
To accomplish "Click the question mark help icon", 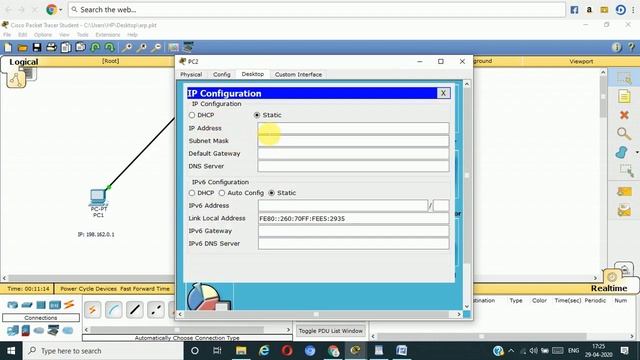I will tap(631, 48).
